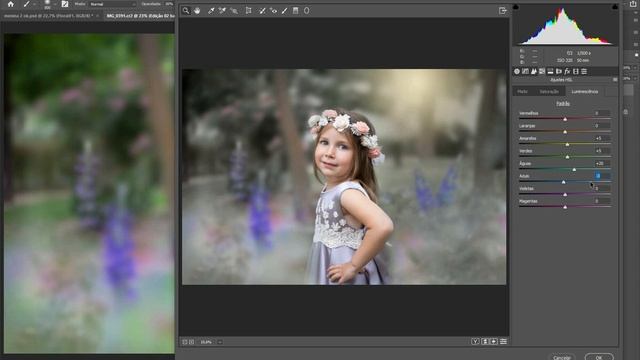Open the zoom level dropdown below preview

pyautogui.click(x=220, y=342)
